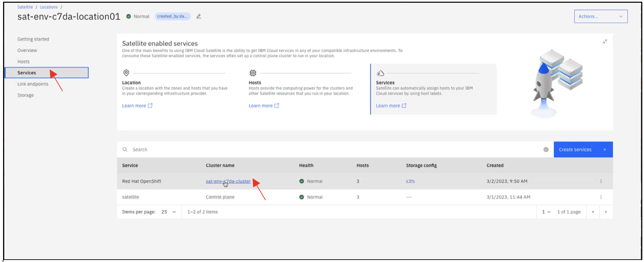
Task: Open the s3fs storage config link
Action: (410, 181)
